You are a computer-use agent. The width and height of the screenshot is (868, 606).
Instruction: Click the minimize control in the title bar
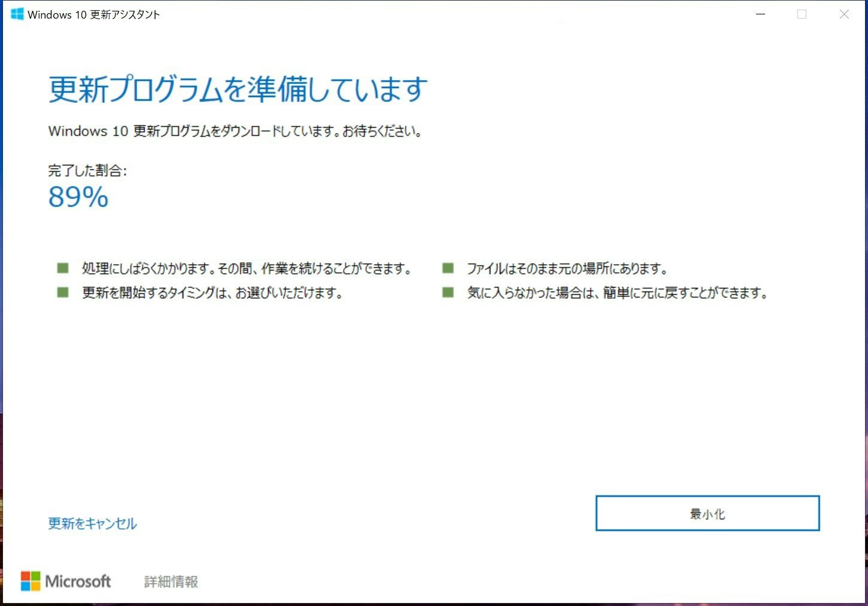pos(760,14)
